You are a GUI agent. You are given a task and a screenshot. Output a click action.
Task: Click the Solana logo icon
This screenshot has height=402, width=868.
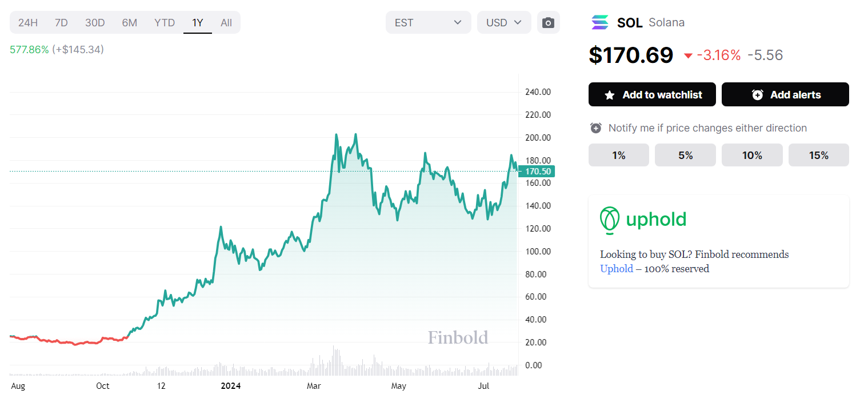coord(600,22)
